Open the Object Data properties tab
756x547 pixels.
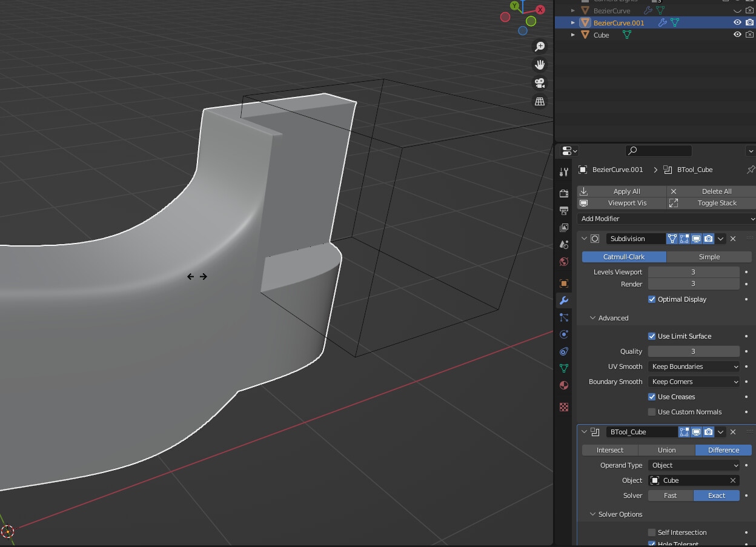point(564,368)
